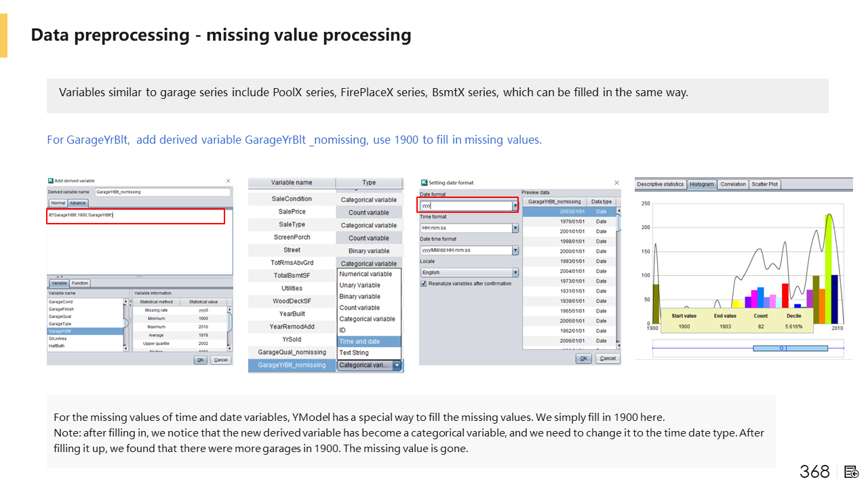Switch to the Advance tab
Screen dimensions: 868x488
pyautogui.click(x=78, y=203)
